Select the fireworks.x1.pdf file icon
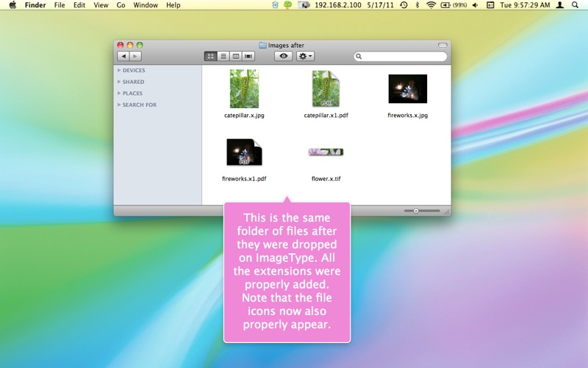588x368 pixels. click(x=244, y=152)
